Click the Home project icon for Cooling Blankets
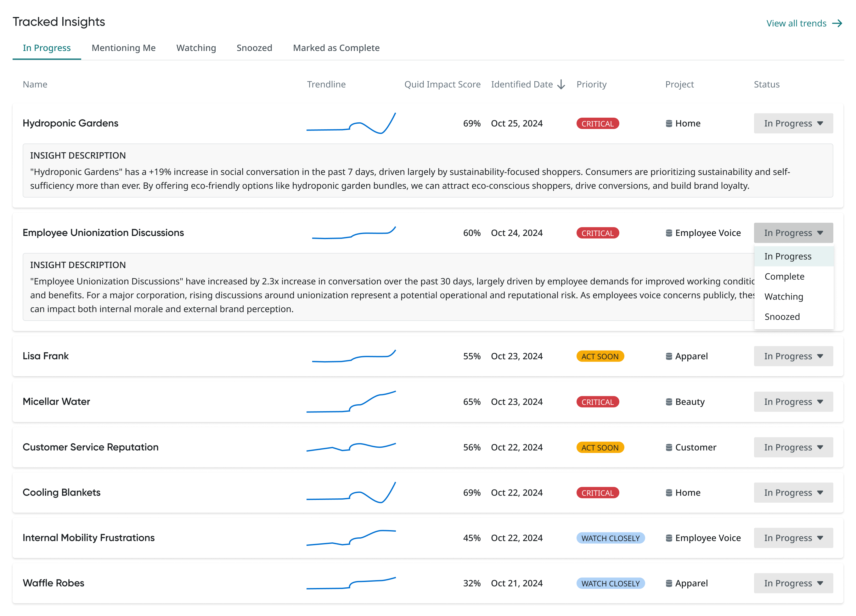Viewport: 856px width, 616px height. pos(668,493)
